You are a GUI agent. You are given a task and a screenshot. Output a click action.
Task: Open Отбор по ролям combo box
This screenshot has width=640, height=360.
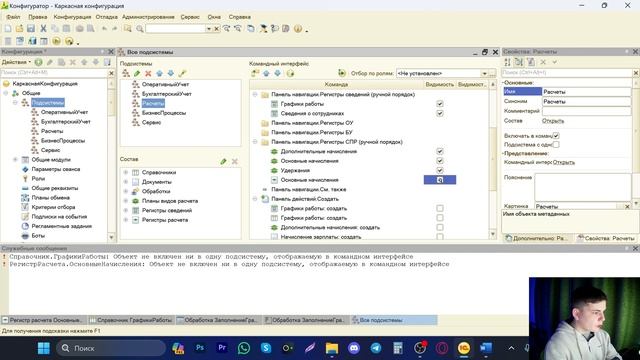484,73
